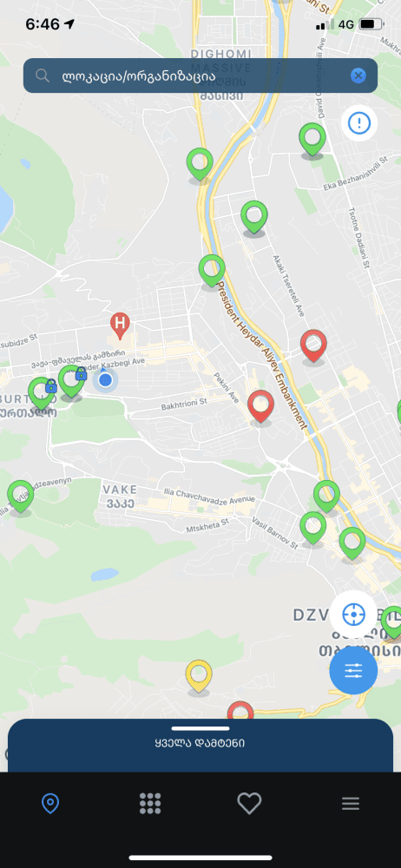Open the hamburger menu tab

[x=351, y=804]
